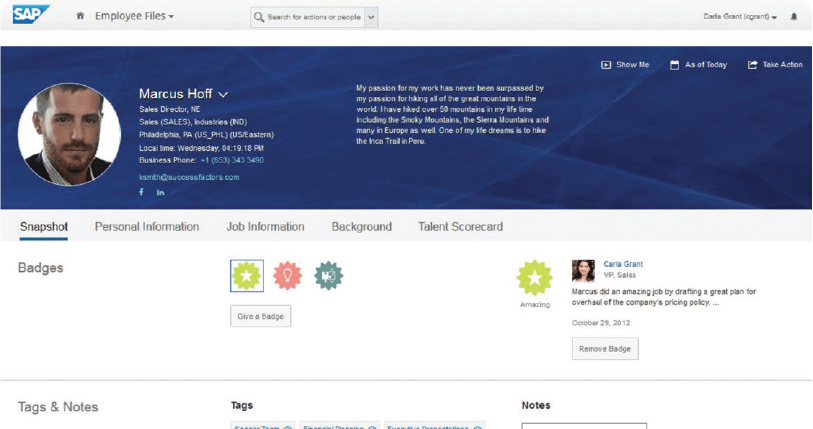
Task: Select the red lightbulb badge
Action: [287, 275]
